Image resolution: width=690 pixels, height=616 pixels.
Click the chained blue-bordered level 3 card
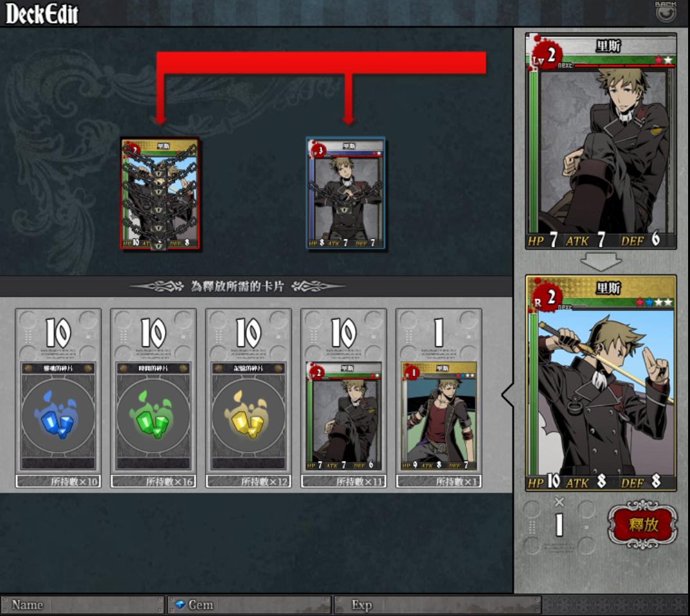(345, 193)
